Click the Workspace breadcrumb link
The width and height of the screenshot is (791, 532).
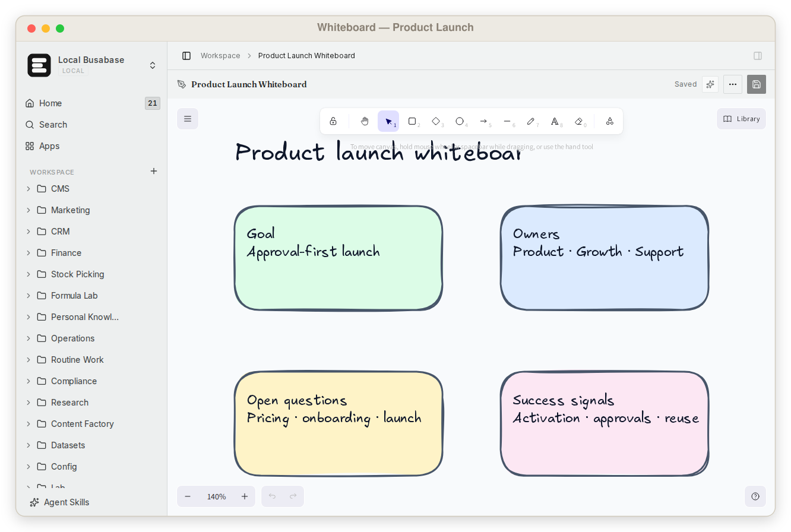click(x=220, y=56)
